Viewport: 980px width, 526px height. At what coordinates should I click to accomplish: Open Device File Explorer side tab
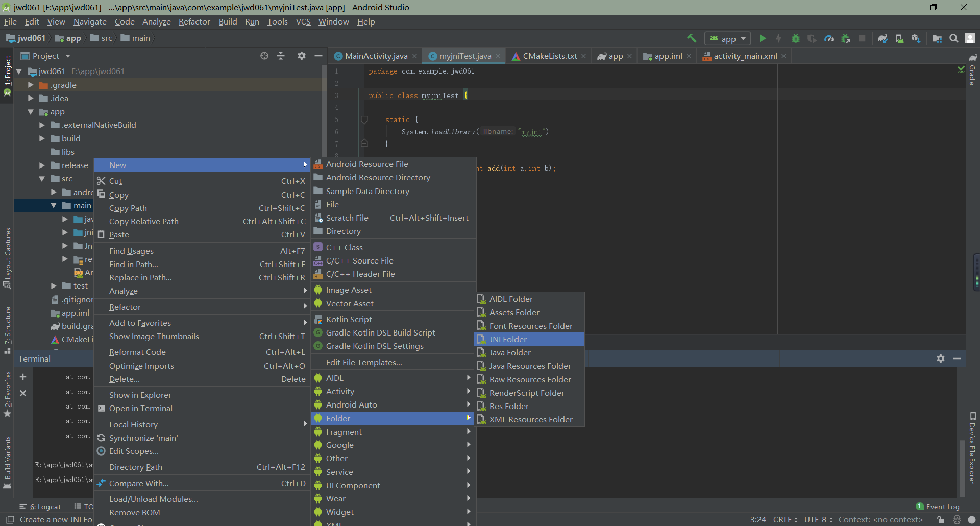972,447
